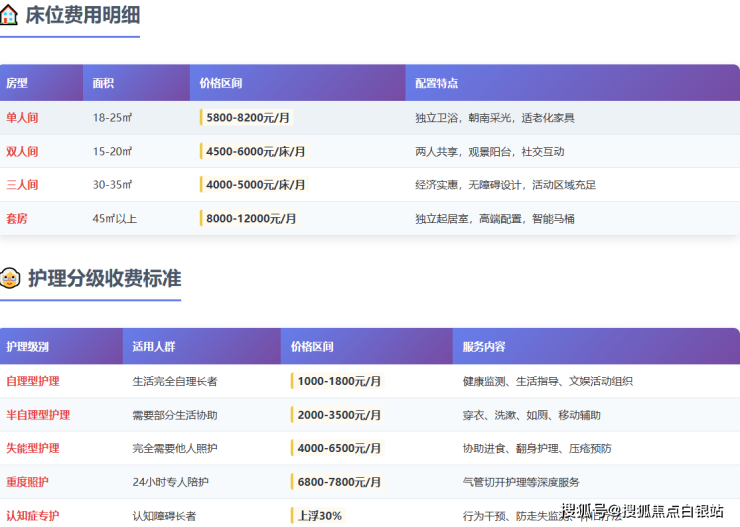Click the 上浮30% price tag
Screen dimensions: 740x527
(319, 516)
